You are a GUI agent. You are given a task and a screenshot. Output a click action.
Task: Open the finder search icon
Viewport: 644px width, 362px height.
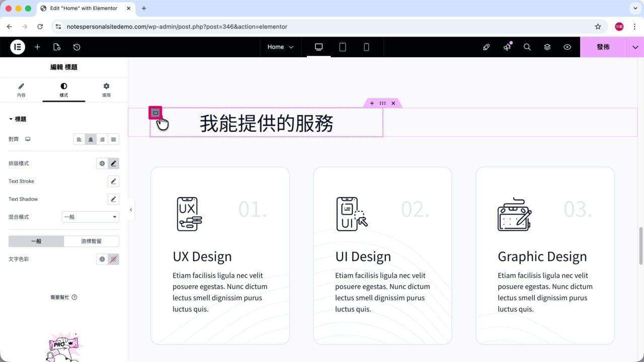click(x=527, y=47)
